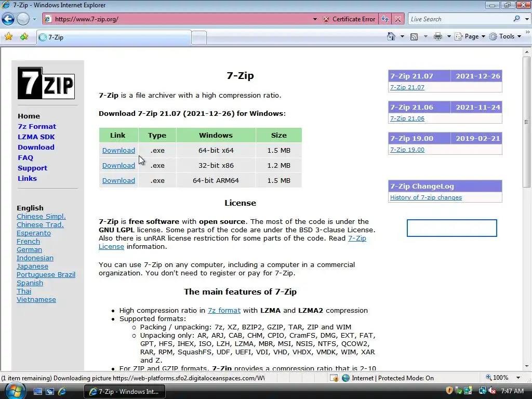Click the 7-Zip logo image
The image size is (532, 399).
46,83
